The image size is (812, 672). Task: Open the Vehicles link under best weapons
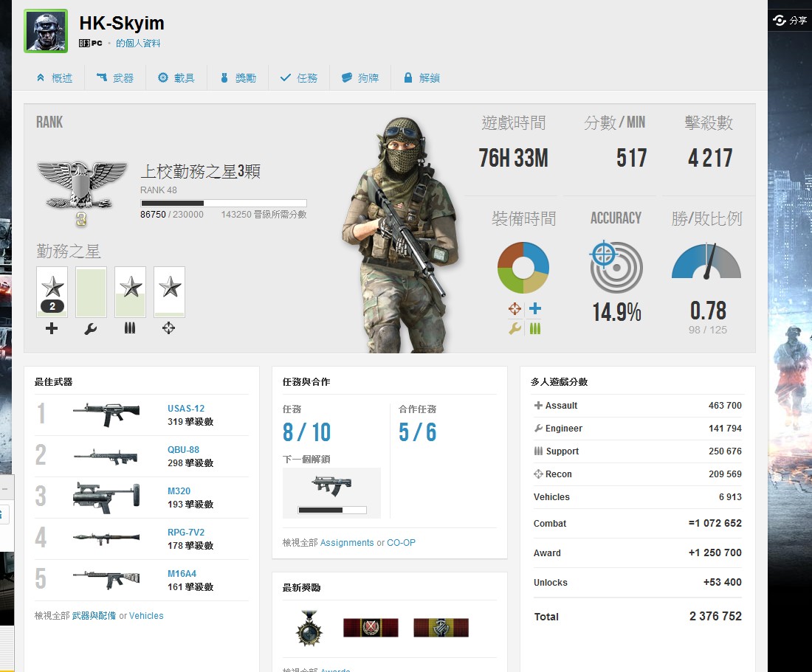(146, 616)
